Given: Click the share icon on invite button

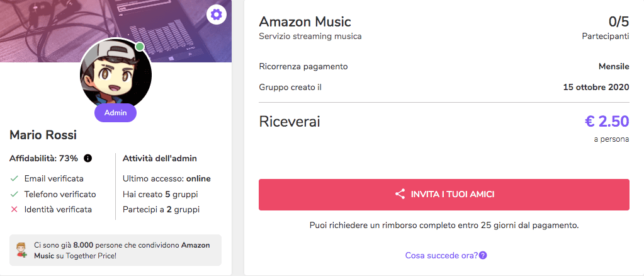Looking at the screenshot, I should pos(400,195).
